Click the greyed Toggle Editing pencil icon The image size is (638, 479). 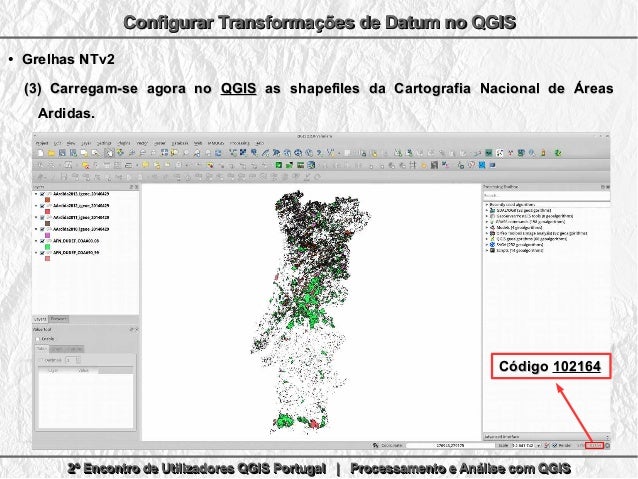[40, 177]
